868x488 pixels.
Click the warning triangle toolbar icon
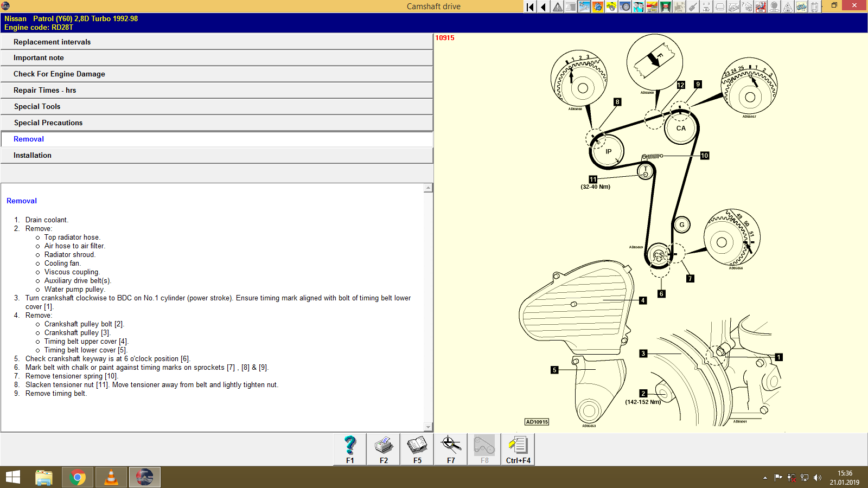click(557, 7)
